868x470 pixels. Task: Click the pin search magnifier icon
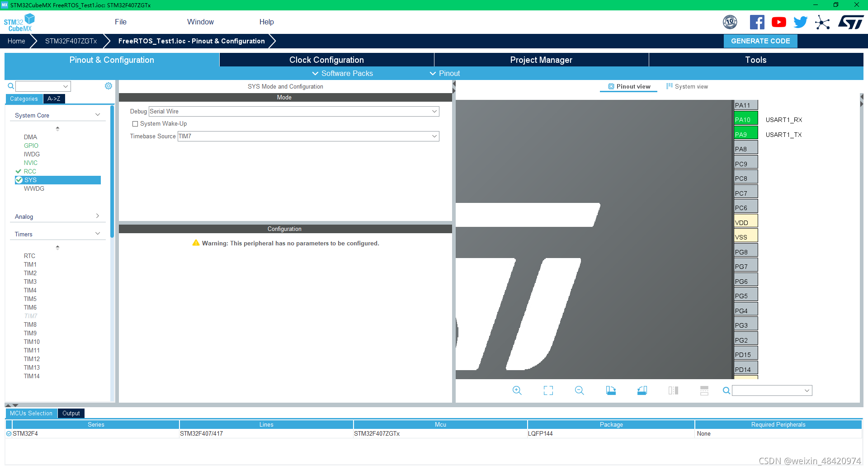click(726, 390)
